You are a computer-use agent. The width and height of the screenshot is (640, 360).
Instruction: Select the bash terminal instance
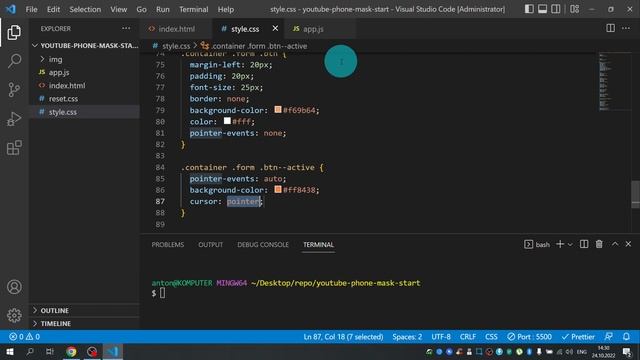point(537,244)
